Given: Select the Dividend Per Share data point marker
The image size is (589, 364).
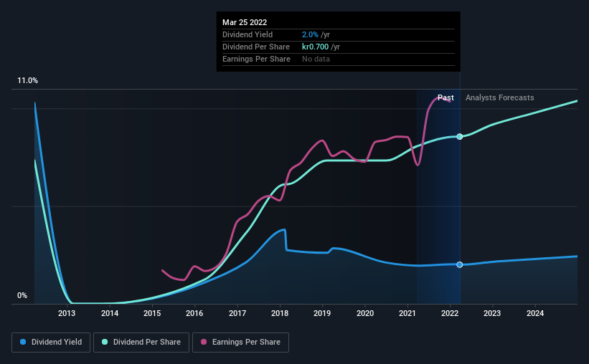Looking at the screenshot, I should tap(459, 137).
